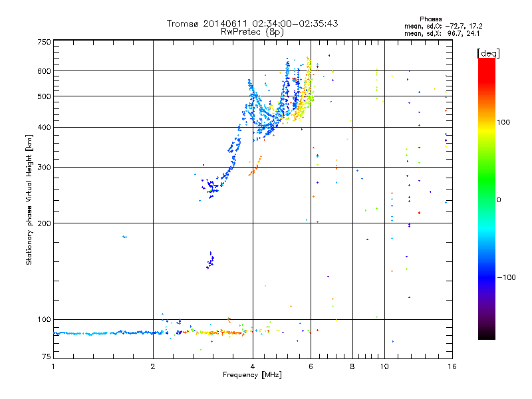The height and width of the screenshot is (399, 532).
Task: Click the x-axis tick label '10'
Action: pos(384,366)
